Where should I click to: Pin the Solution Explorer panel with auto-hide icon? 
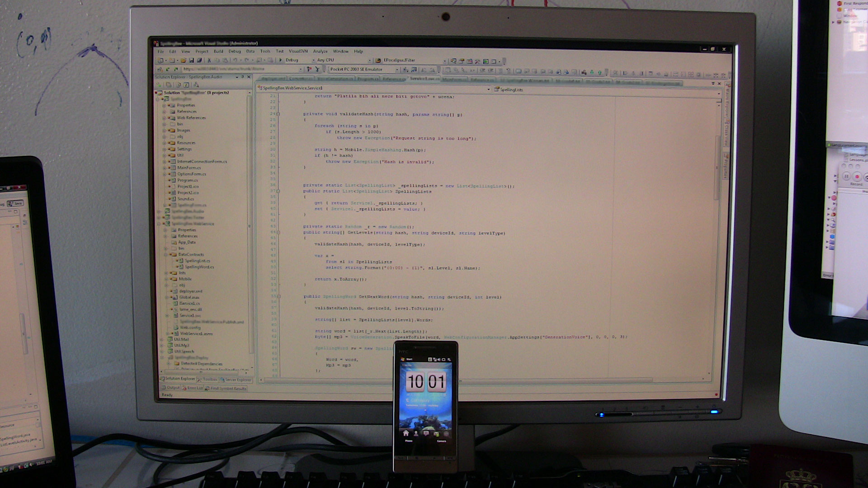pos(243,77)
